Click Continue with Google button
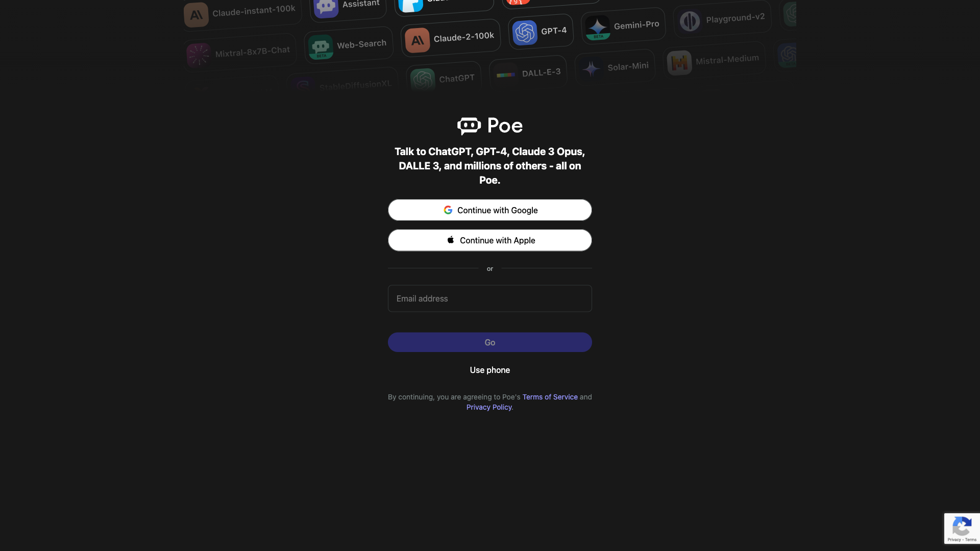Screen dimensions: 980x551 [490, 210]
